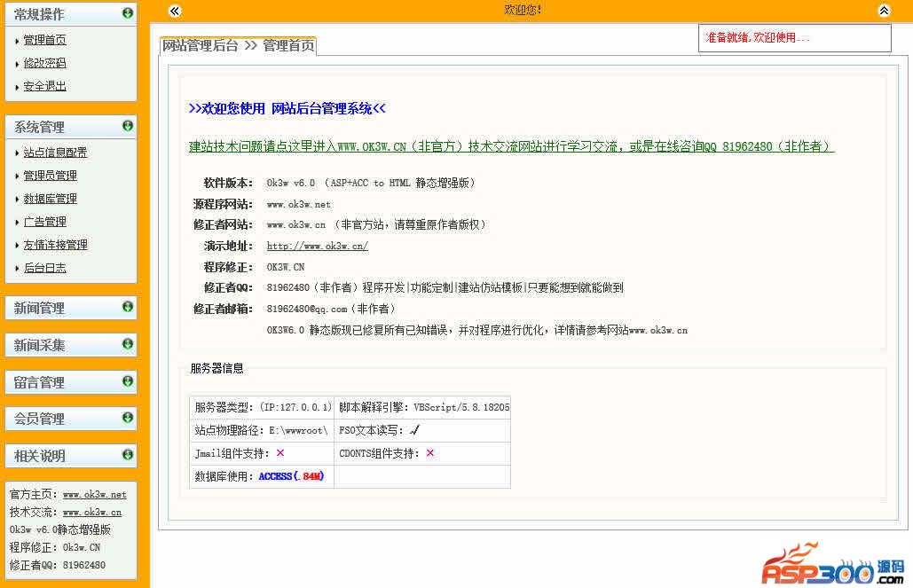Viewport: 913px width, 588px height.
Task: Click the double-up-arrow icon at top right
Action: (884, 11)
